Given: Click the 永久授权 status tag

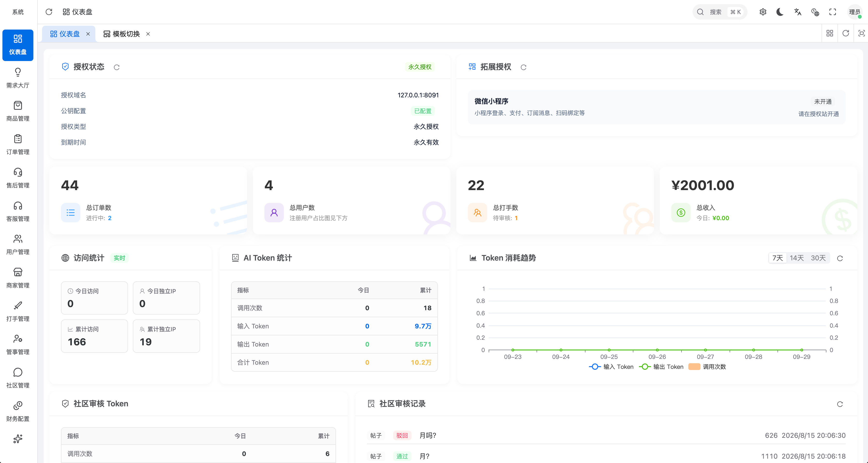Looking at the screenshot, I should [x=420, y=67].
